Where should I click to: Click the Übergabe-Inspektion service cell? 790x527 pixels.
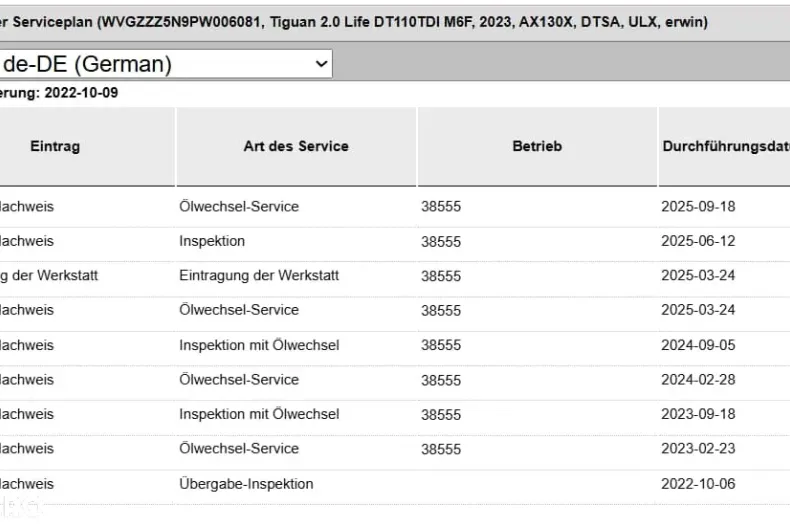coord(246,484)
